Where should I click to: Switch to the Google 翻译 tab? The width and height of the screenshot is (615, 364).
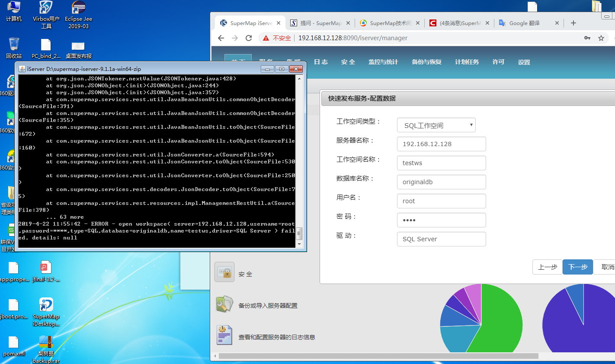(x=524, y=23)
